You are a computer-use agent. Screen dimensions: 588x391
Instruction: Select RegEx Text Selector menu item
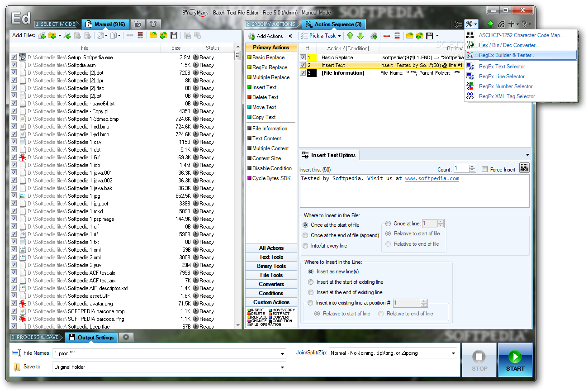pyautogui.click(x=521, y=67)
